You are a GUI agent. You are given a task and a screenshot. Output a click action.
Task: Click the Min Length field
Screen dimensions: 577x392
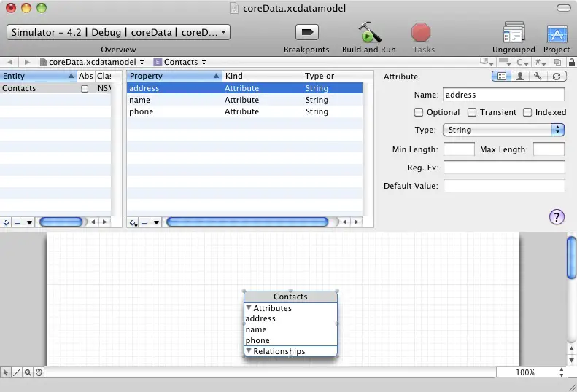coord(459,149)
